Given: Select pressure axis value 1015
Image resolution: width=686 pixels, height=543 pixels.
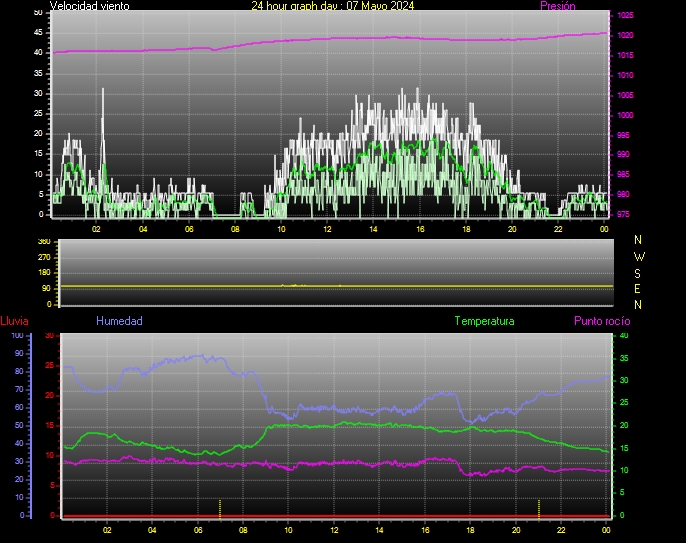Looking at the screenshot, I should coord(625,56).
